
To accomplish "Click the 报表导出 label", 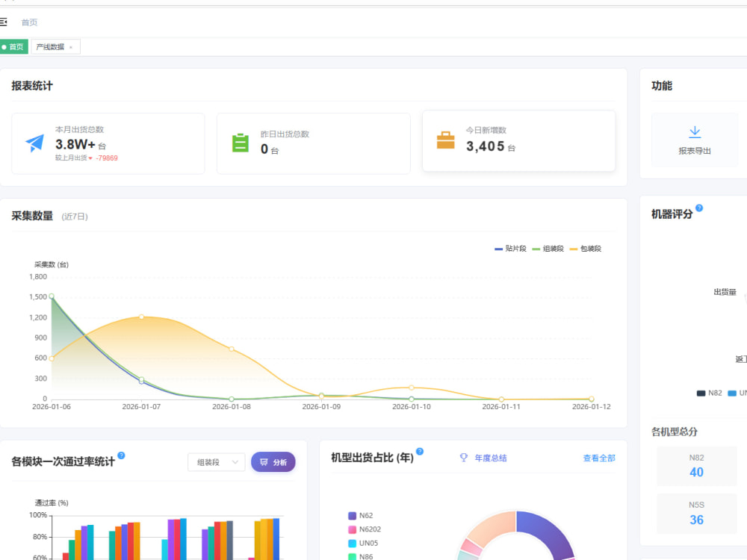I will (x=695, y=151).
